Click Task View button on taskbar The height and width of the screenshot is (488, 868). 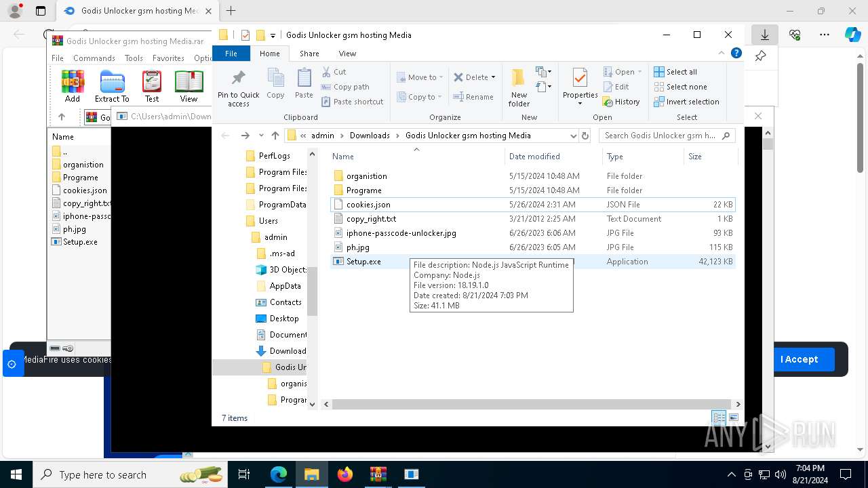244,474
